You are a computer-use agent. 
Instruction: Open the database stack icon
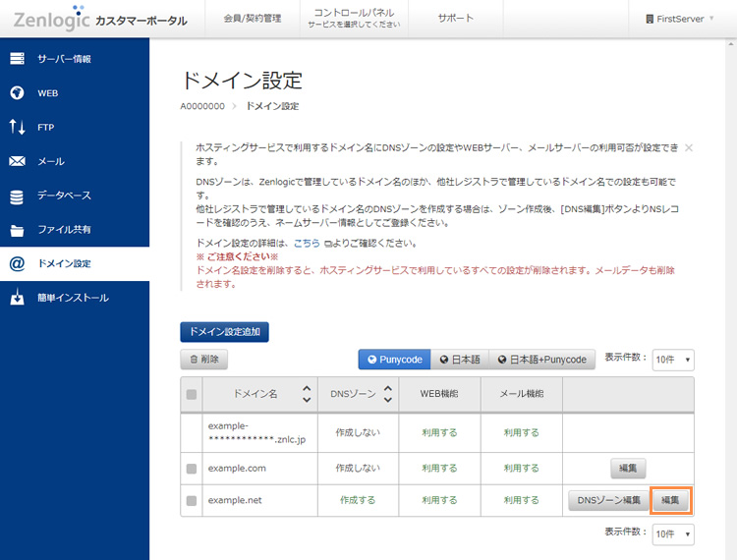(17, 196)
